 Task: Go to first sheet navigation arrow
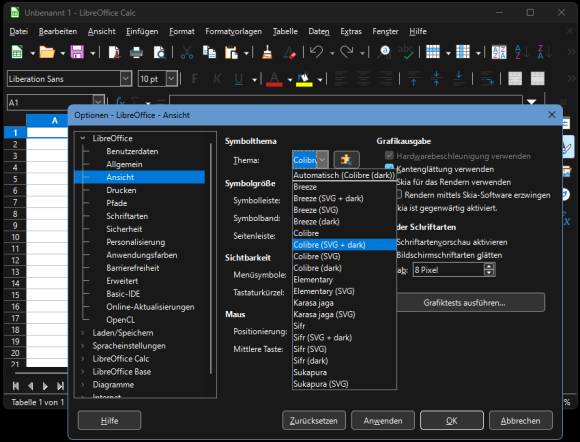(16, 386)
